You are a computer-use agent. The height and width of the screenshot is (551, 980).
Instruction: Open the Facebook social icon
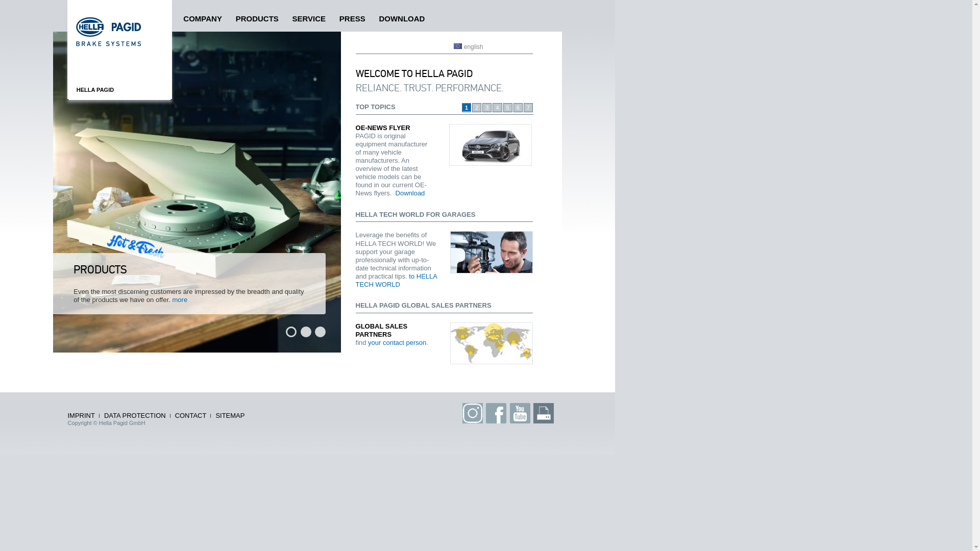click(x=496, y=413)
